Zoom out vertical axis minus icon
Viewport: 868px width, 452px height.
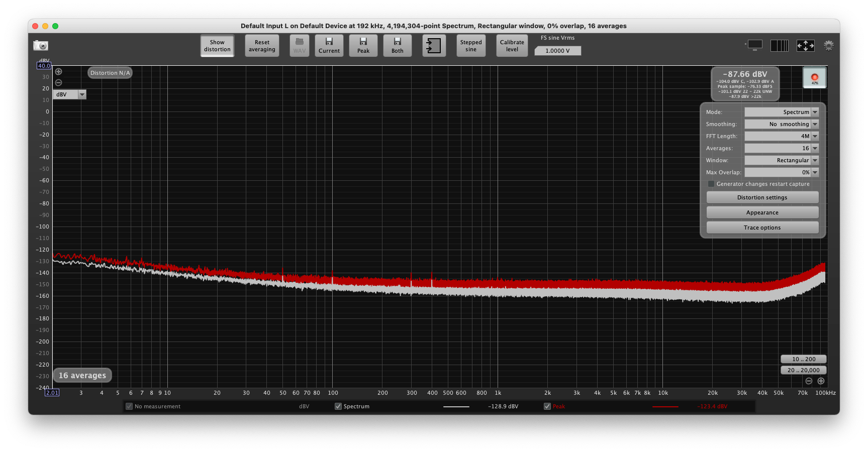(x=58, y=82)
